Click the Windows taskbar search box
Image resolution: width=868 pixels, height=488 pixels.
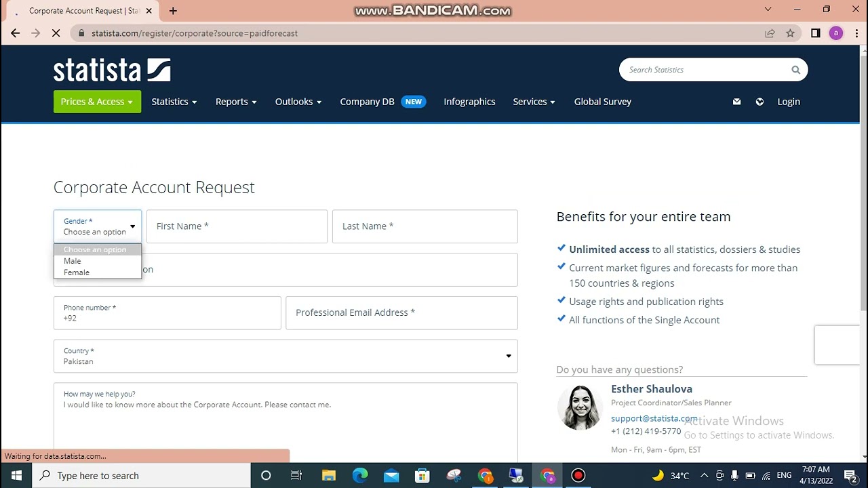pyautogui.click(x=141, y=475)
